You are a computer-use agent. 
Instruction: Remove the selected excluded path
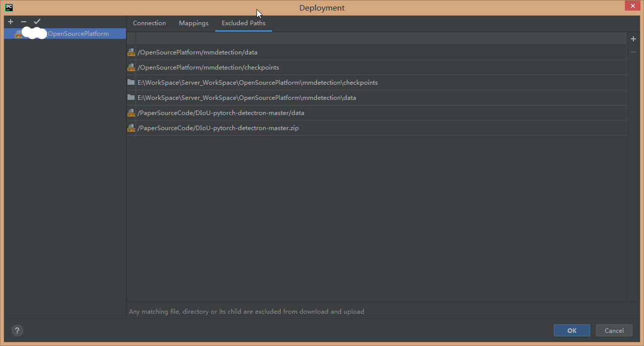click(633, 52)
